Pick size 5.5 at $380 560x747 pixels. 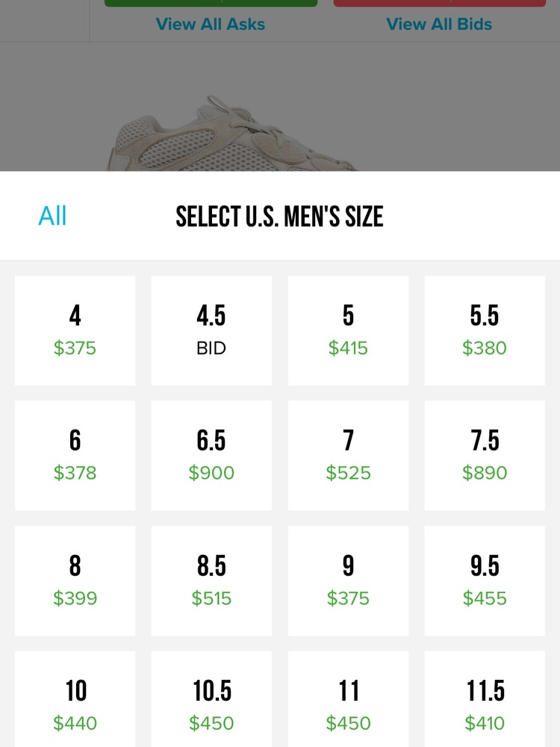(485, 331)
